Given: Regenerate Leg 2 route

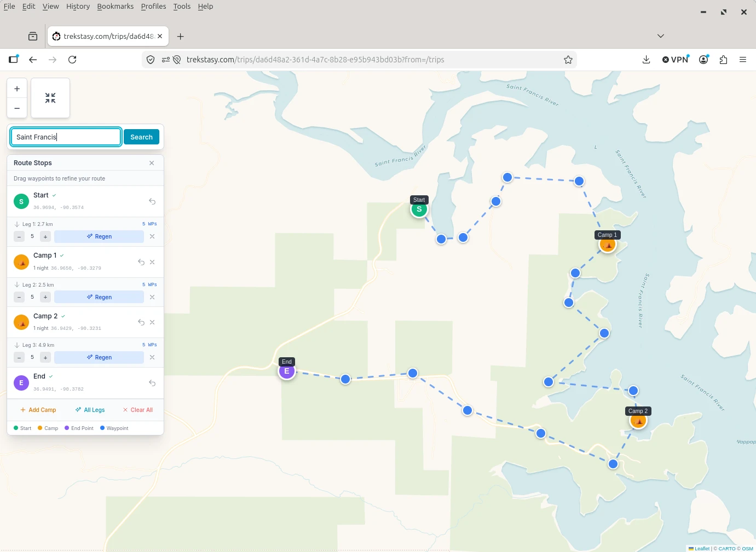Looking at the screenshot, I should [99, 297].
